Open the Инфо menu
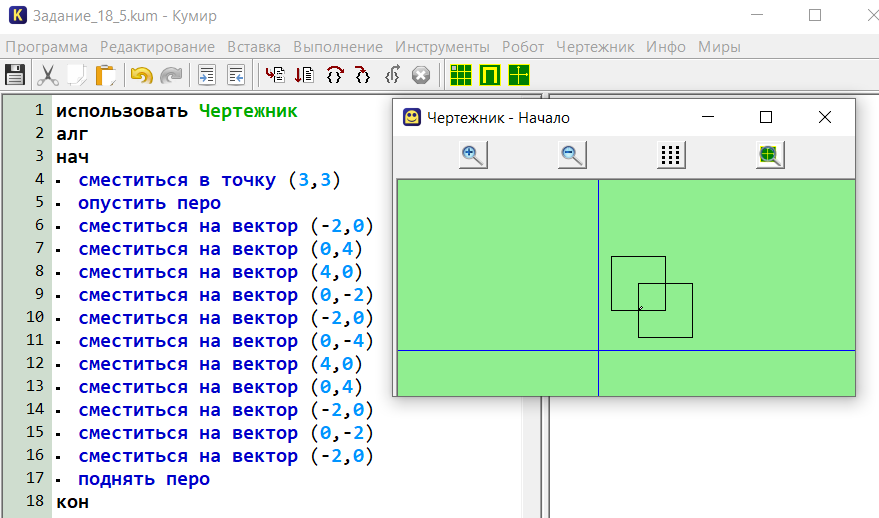The width and height of the screenshot is (879, 518). click(x=665, y=47)
